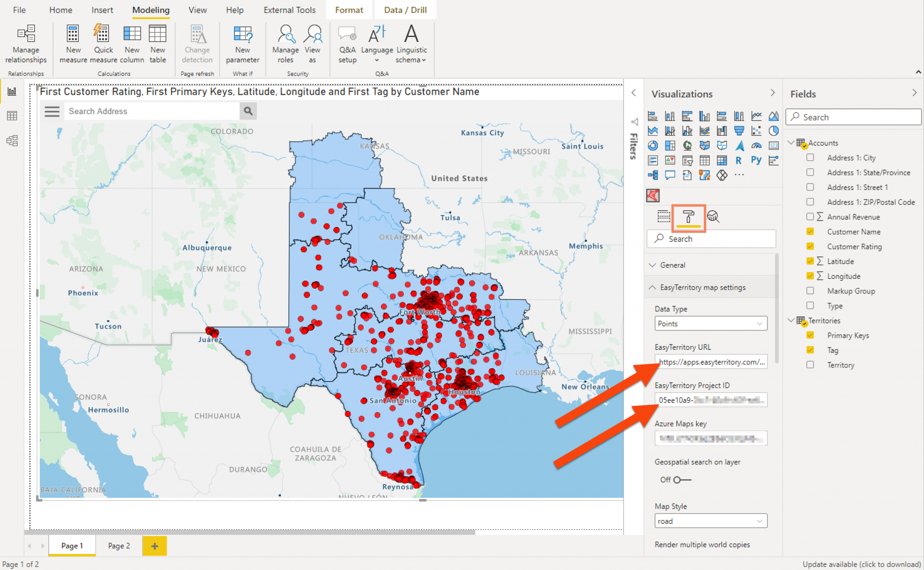Click the map's address search button
924x570 pixels.
[x=248, y=111]
